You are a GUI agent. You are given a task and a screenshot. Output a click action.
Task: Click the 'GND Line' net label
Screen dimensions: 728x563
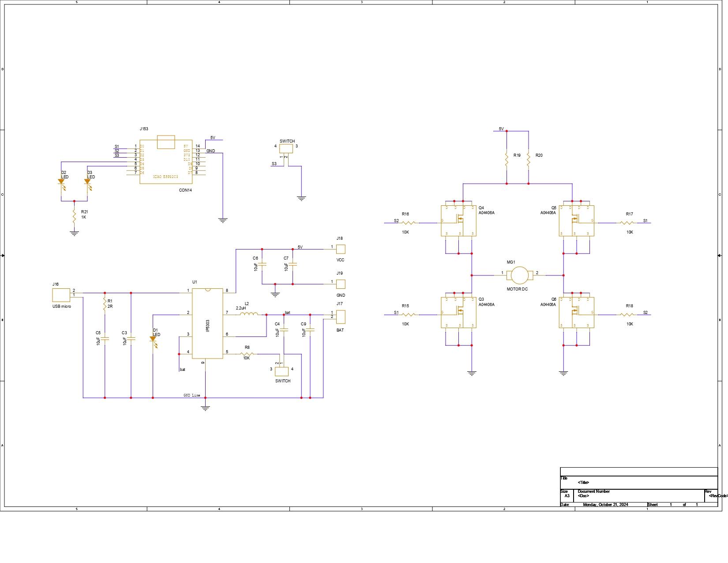tap(192, 395)
